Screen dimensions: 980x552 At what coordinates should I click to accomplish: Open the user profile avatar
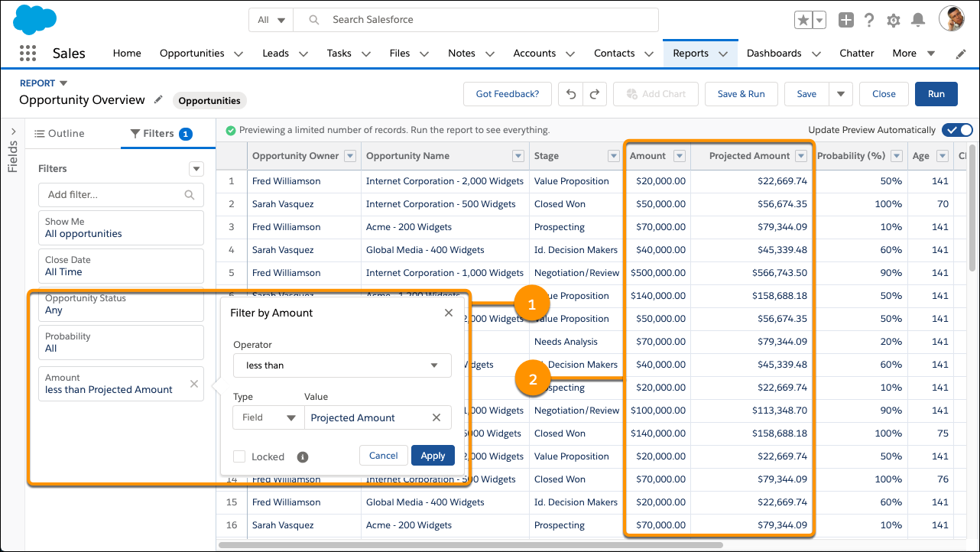coord(952,19)
